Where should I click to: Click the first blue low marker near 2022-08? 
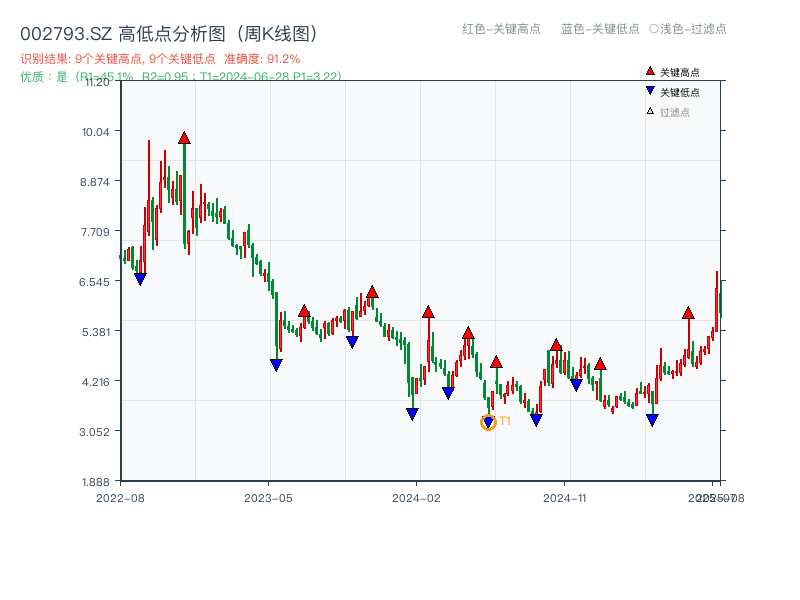(x=141, y=279)
